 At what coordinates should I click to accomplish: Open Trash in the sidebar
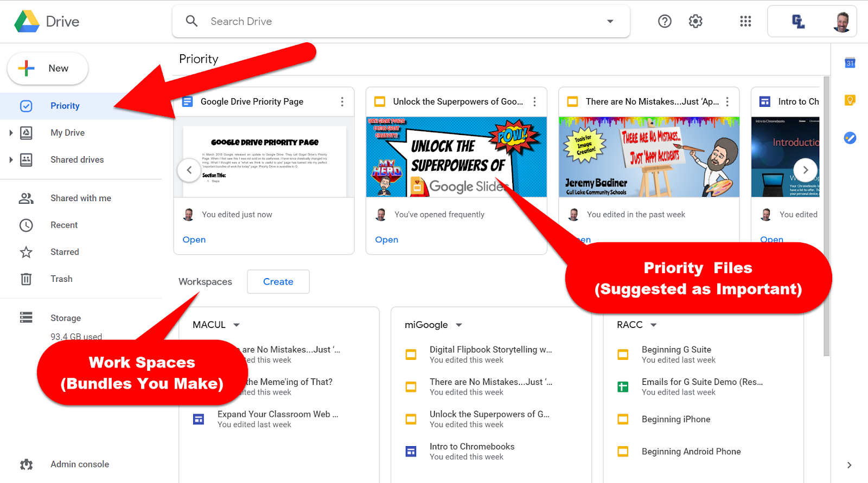pos(61,279)
